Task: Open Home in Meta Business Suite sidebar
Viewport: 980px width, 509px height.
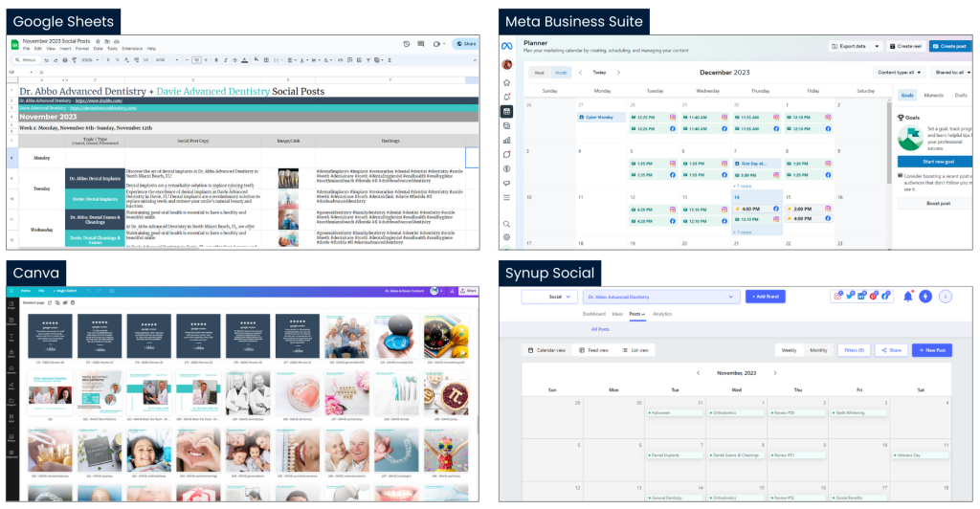Action: click(x=507, y=82)
